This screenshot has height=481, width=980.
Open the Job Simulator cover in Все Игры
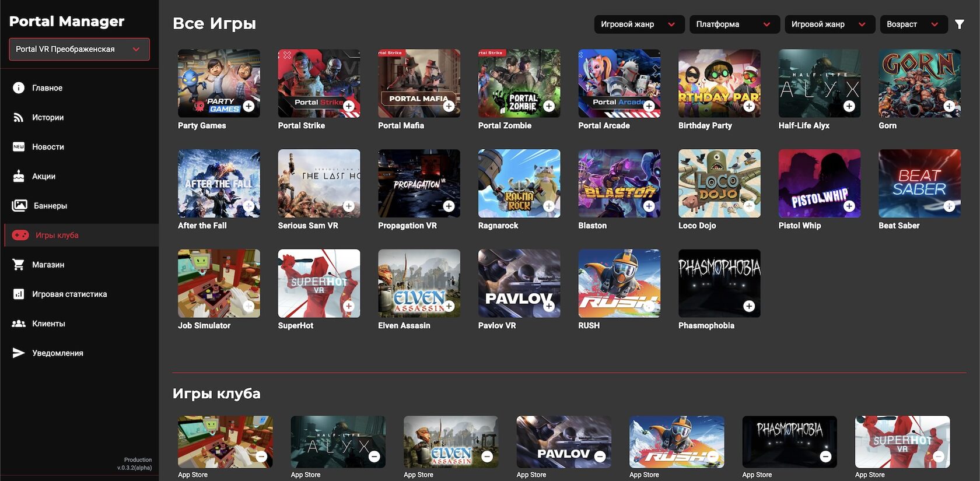pos(219,283)
